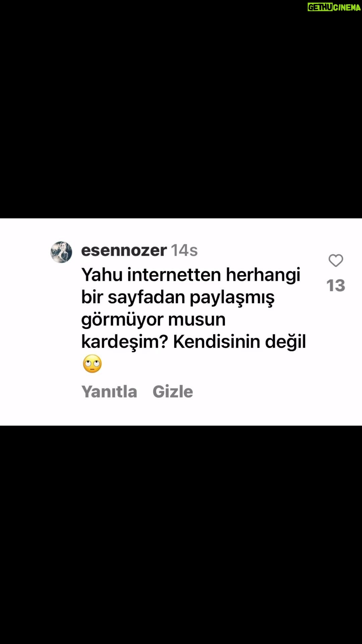The width and height of the screenshot is (362, 644).
Task: Click the CINEMA watermark text
Action: tap(347, 7)
